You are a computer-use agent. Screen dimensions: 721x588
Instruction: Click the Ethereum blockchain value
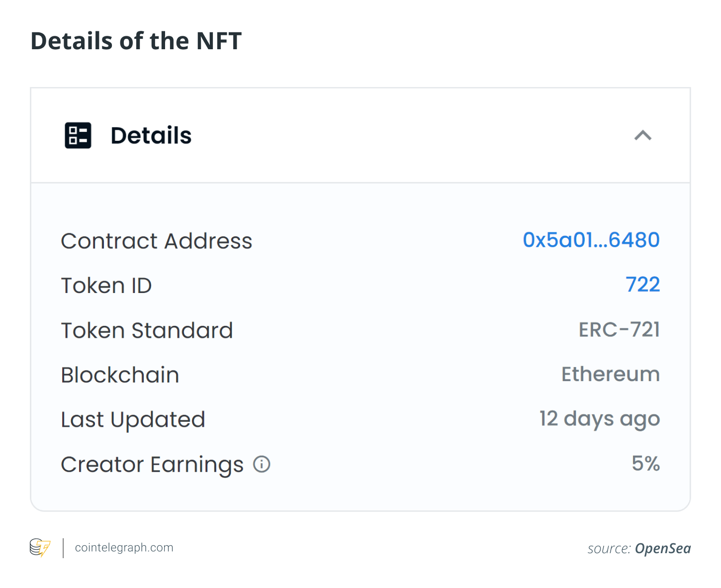tap(610, 375)
